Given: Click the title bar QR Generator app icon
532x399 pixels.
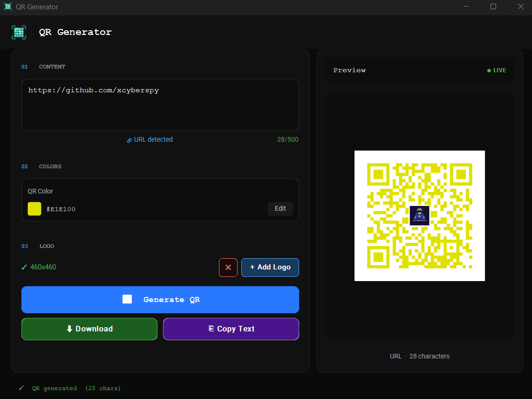Looking at the screenshot, I should pos(7,7).
